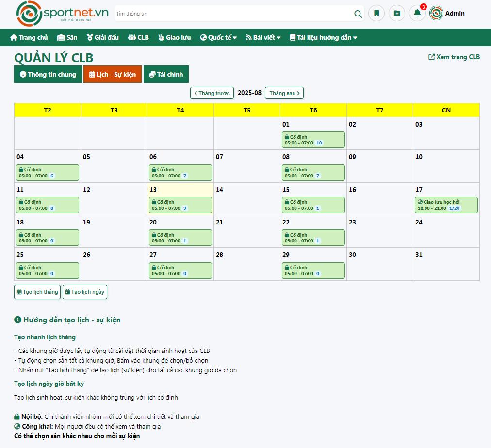Open the notifications bell
The width and height of the screenshot is (491, 448).
417,14
